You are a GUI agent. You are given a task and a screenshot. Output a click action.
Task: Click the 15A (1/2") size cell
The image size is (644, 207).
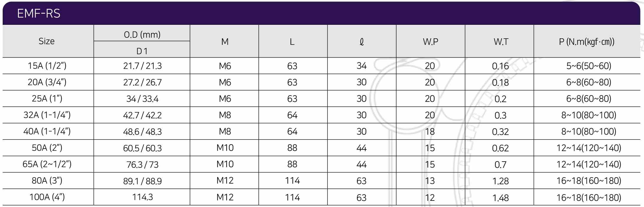pos(47,65)
